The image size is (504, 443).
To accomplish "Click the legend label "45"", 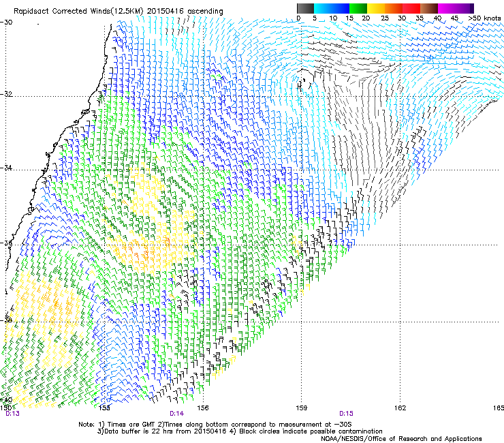I will tap(454, 18).
